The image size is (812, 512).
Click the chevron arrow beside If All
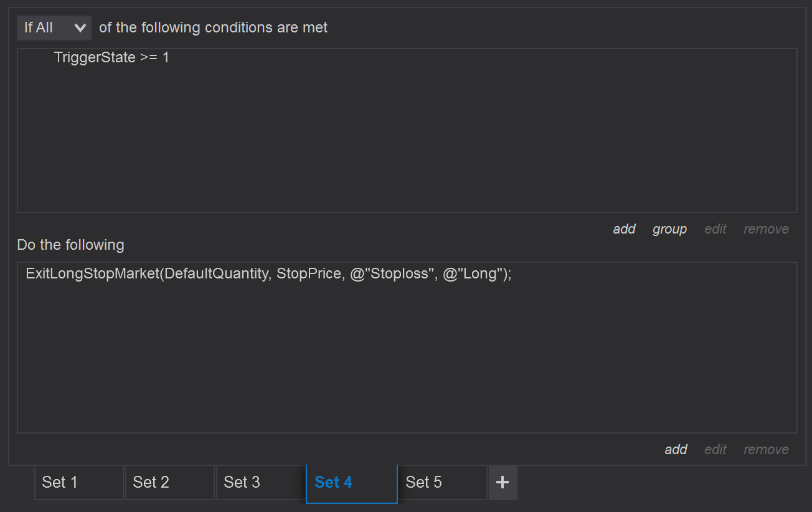(80, 28)
